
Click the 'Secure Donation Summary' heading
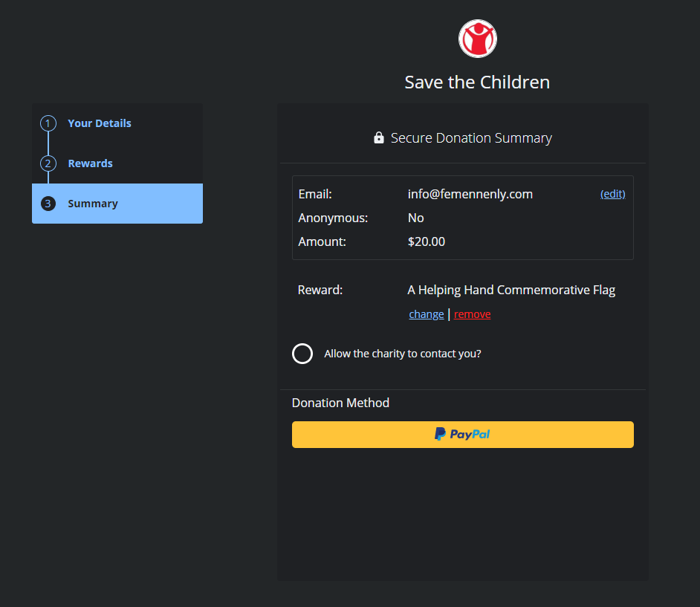471,138
